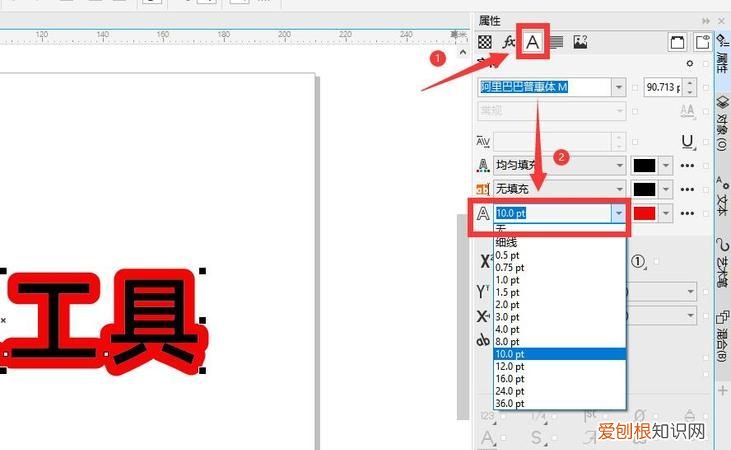Open the 文本 side docker tab

723,196
